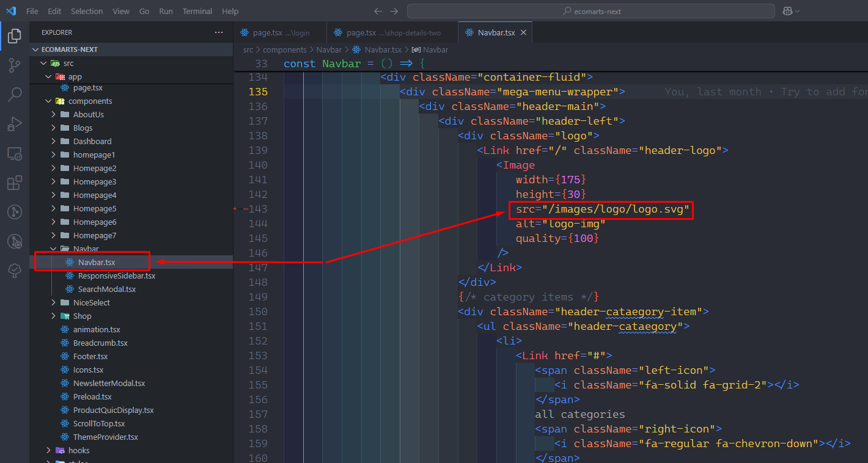
Task: Click the go back arrow
Action: (x=378, y=11)
